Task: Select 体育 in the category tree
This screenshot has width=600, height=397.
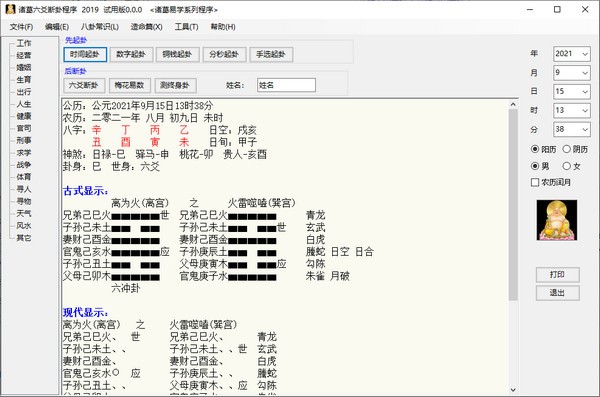Action: (24, 177)
